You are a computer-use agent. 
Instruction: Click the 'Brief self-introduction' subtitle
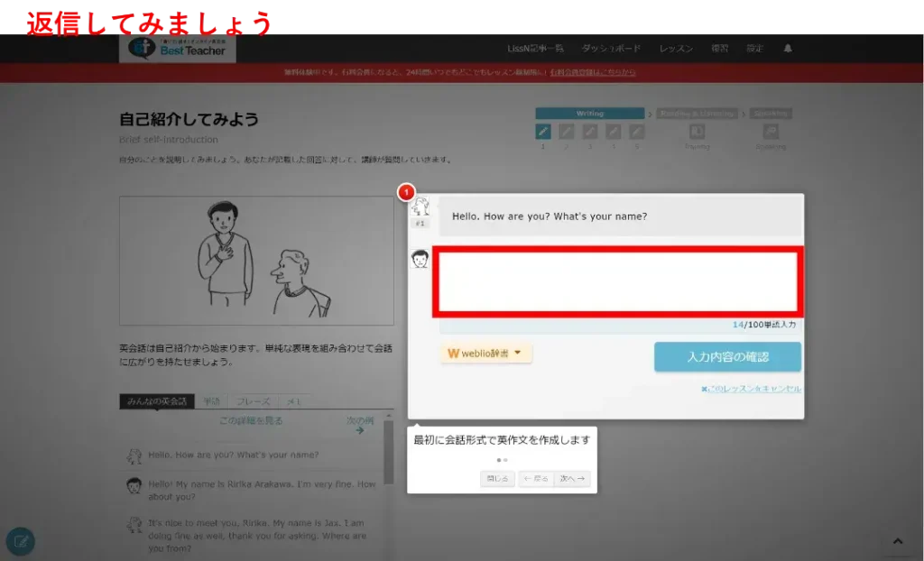tap(169, 140)
